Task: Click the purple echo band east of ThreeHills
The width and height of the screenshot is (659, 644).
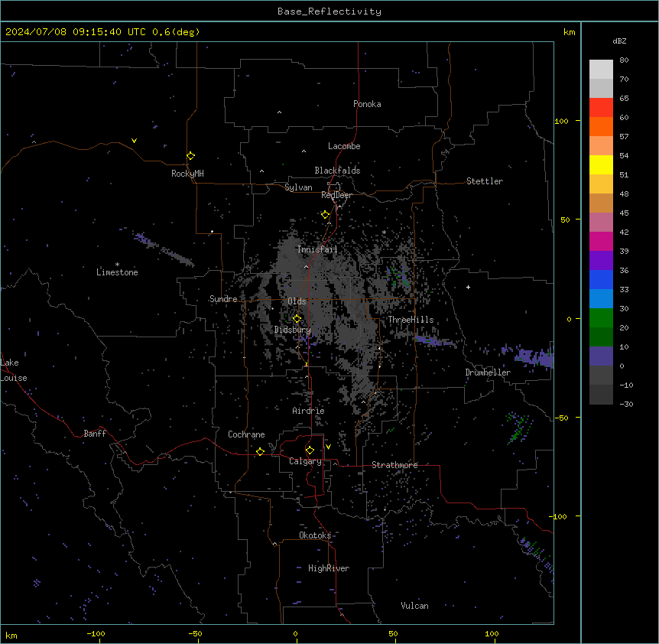Action: tap(435, 341)
